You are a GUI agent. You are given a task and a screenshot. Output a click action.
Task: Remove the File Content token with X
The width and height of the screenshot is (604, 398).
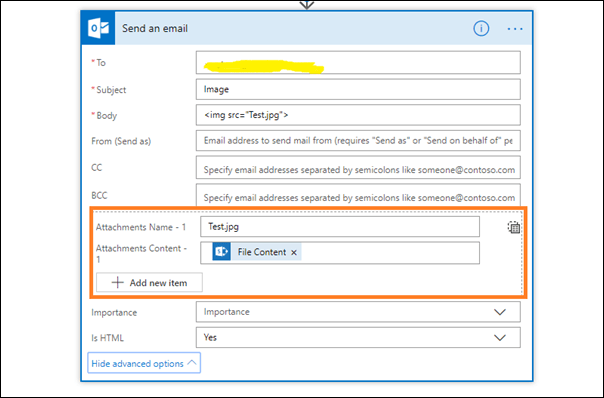point(294,252)
